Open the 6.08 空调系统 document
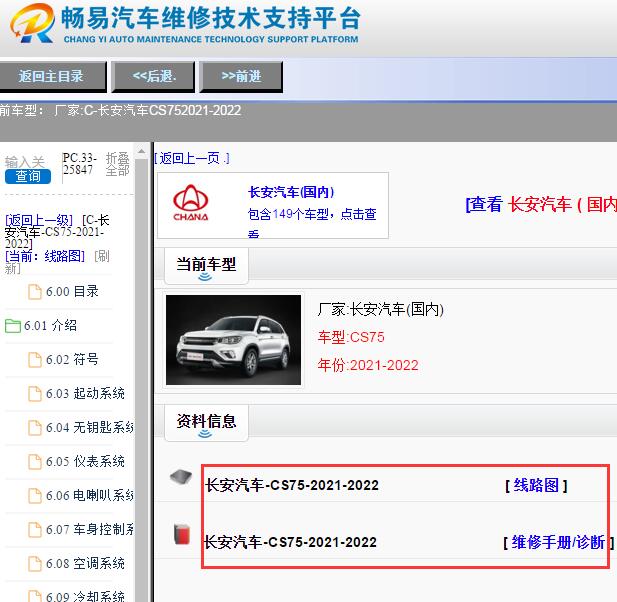 (x=85, y=563)
